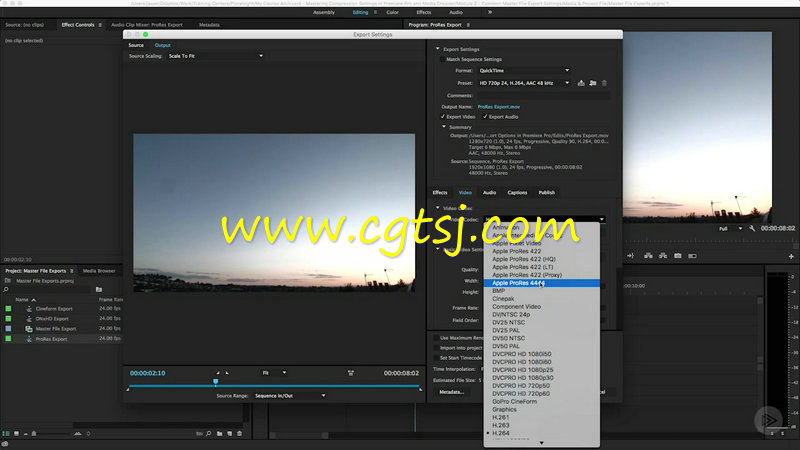Open the Full playback resolution dropdown
This screenshot has width=800, height=450.
pyautogui.click(x=730, y=229)
